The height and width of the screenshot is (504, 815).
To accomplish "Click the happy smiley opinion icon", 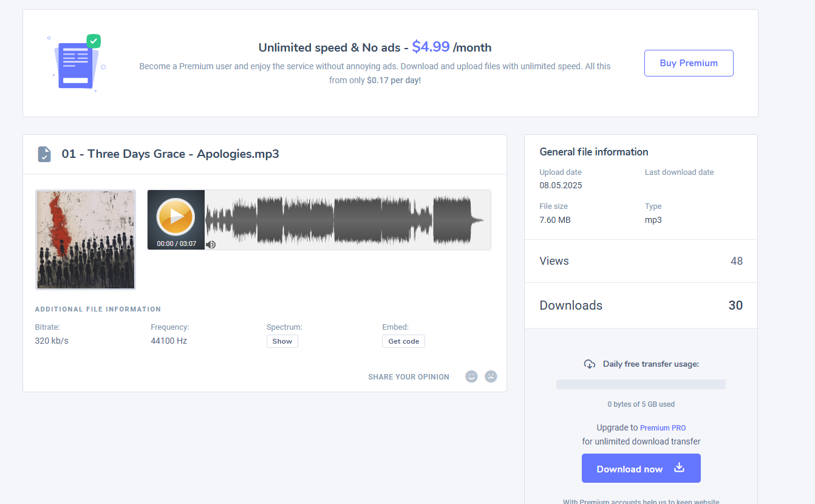I will 471,376.
